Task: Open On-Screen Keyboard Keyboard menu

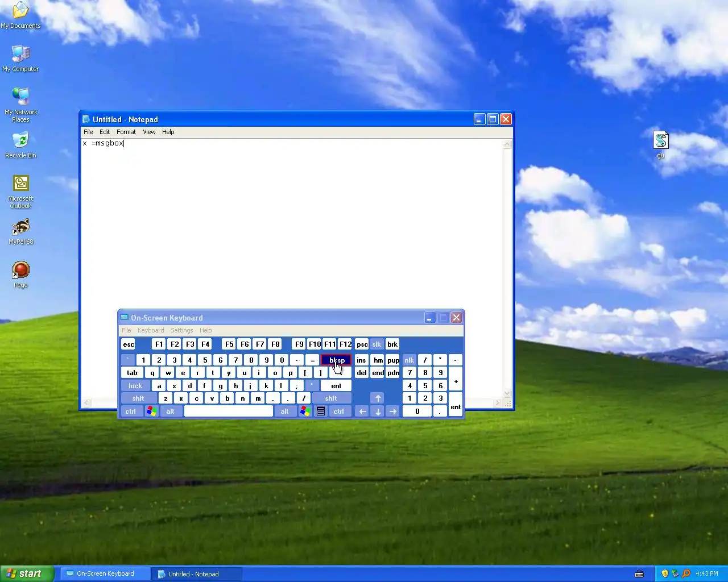Action: tap(151, 330)
